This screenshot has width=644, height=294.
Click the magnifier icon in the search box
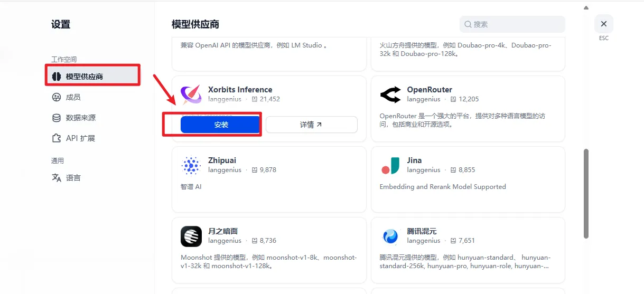coord(468,24)
